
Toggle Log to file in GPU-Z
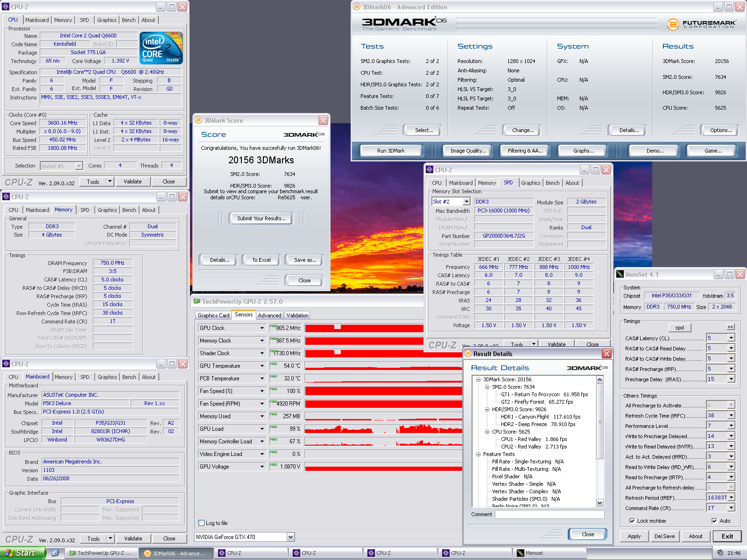202,523
